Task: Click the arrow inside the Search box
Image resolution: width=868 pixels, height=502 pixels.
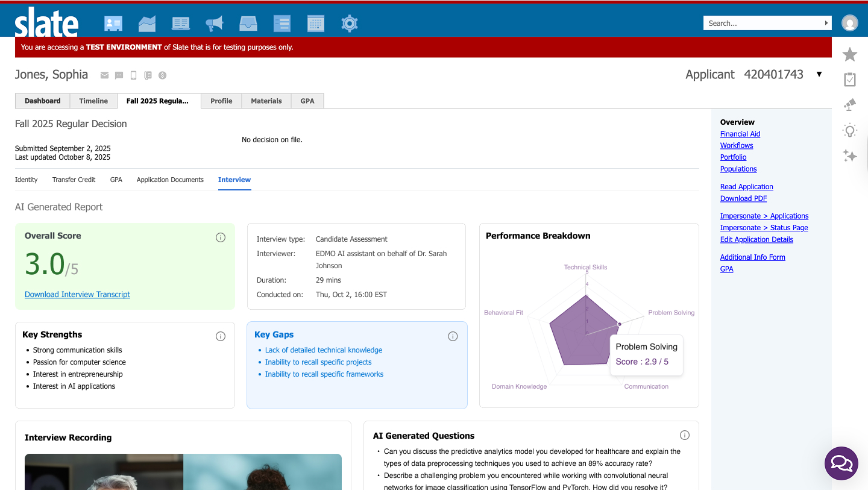Action: point(826,23)
